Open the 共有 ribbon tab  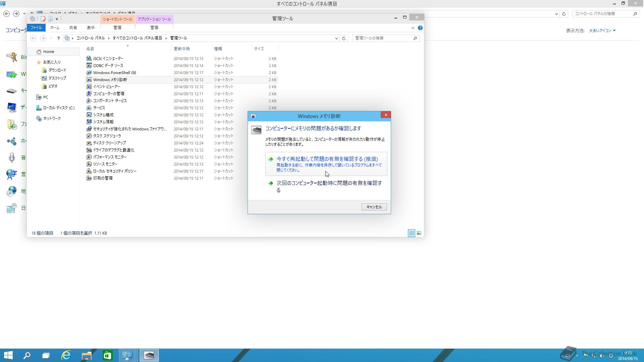(x=73, y=28)
